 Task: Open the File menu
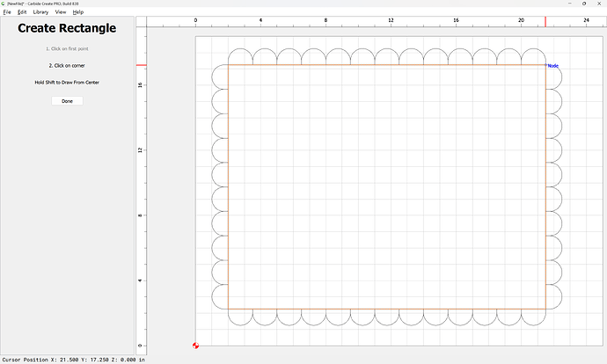point(7,12)
